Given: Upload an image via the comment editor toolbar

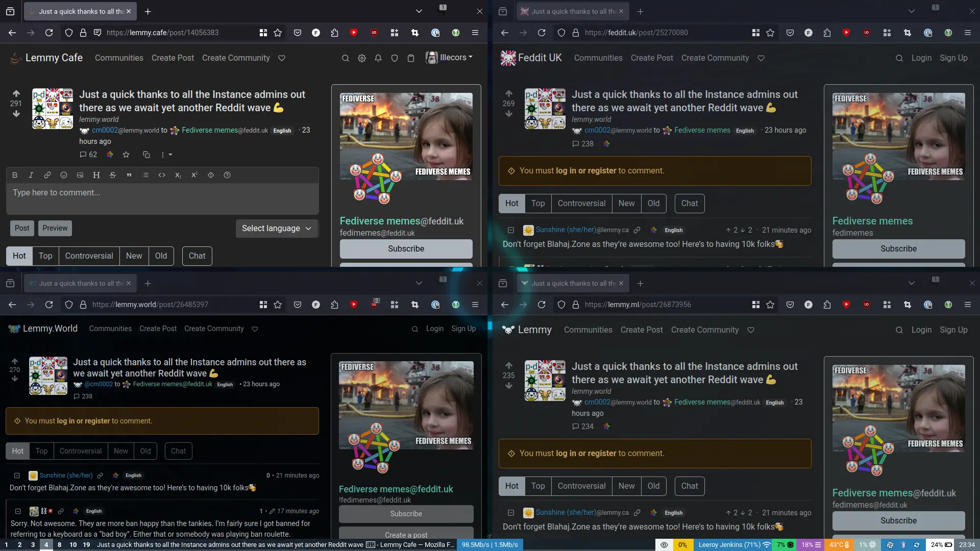Looking at the screenshot, I should pos(80,175).
